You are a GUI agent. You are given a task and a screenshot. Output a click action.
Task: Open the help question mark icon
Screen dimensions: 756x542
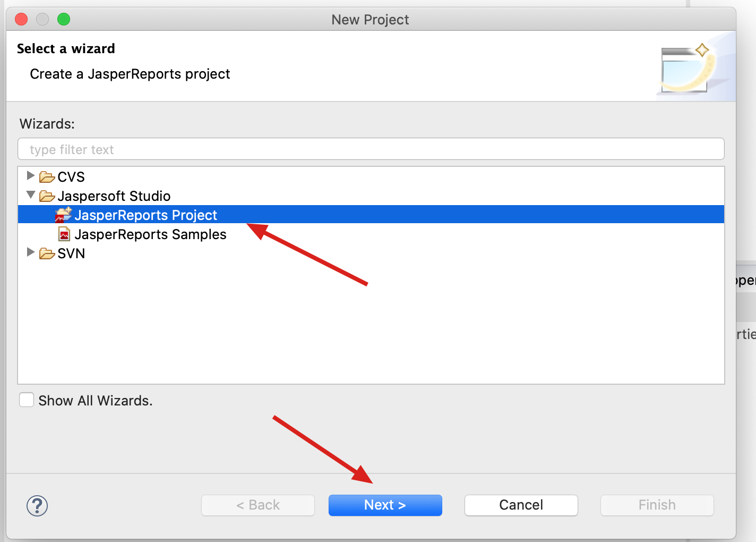point(37,506)
